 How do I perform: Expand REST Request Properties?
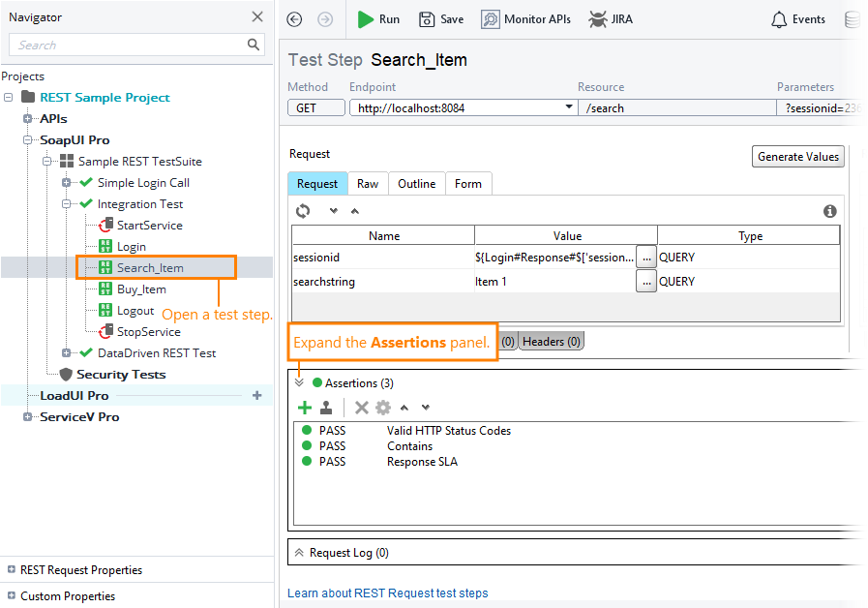(x=11, y=569)
